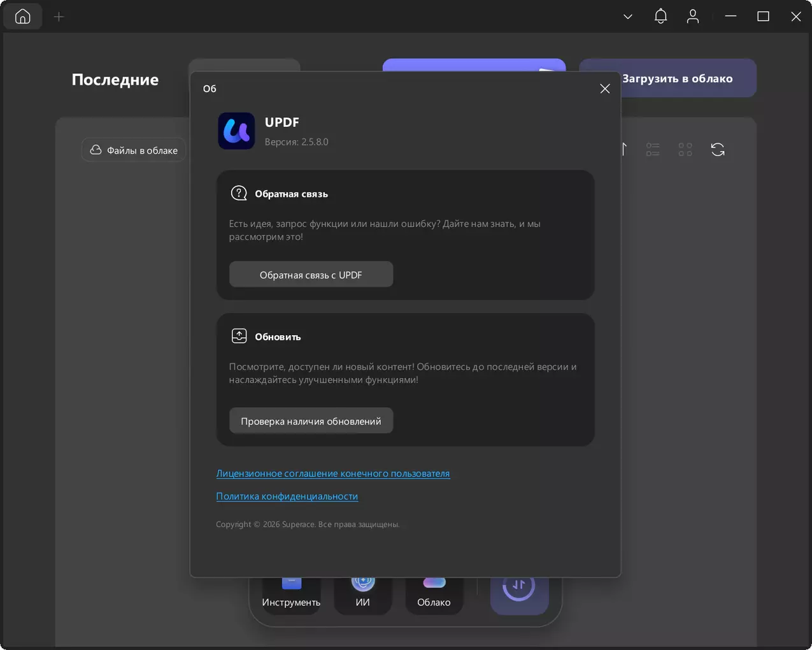Open the notifications bell

coord(660,17)
